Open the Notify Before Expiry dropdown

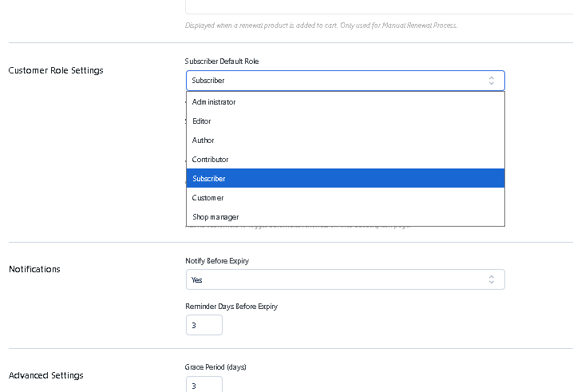pyautogui.click(x=345, y=279)
